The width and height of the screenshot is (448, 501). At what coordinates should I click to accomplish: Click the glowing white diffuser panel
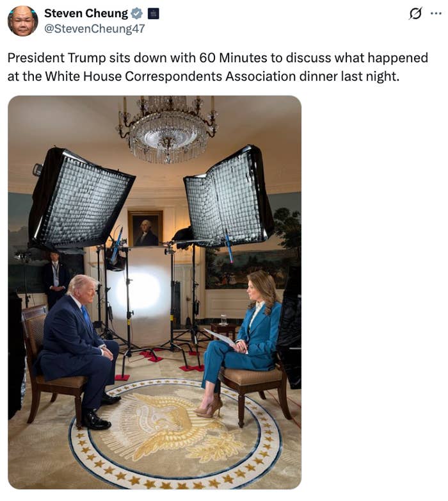point(138,292)
